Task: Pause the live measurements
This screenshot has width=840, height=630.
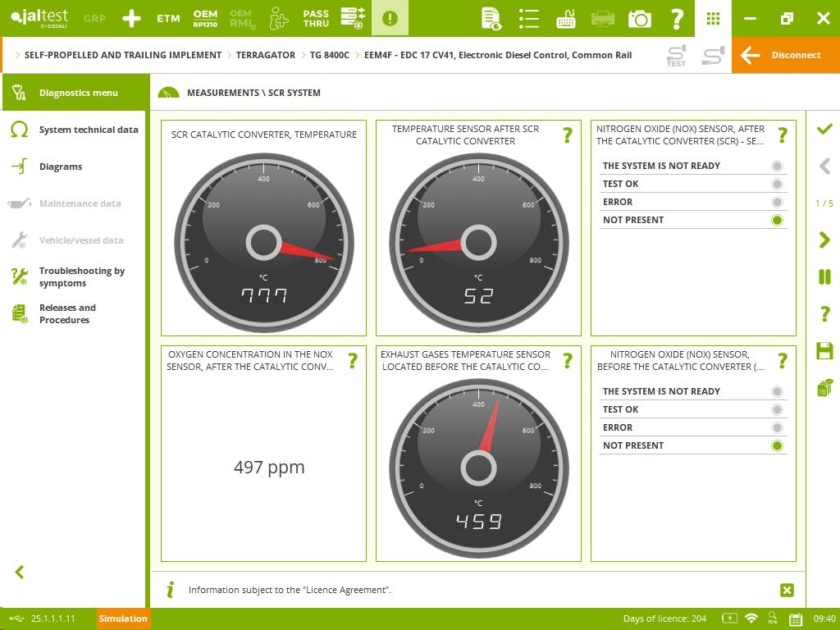Action: 824,277
